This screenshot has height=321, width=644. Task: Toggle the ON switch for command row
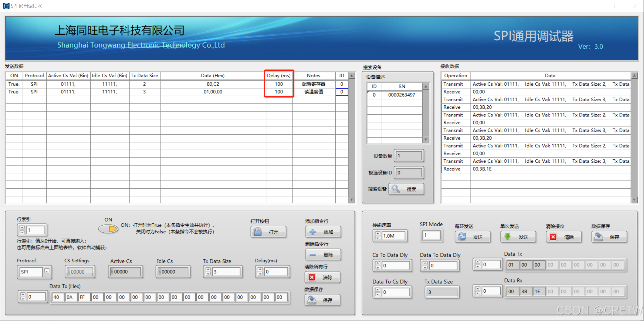click(x=108, y=228)
